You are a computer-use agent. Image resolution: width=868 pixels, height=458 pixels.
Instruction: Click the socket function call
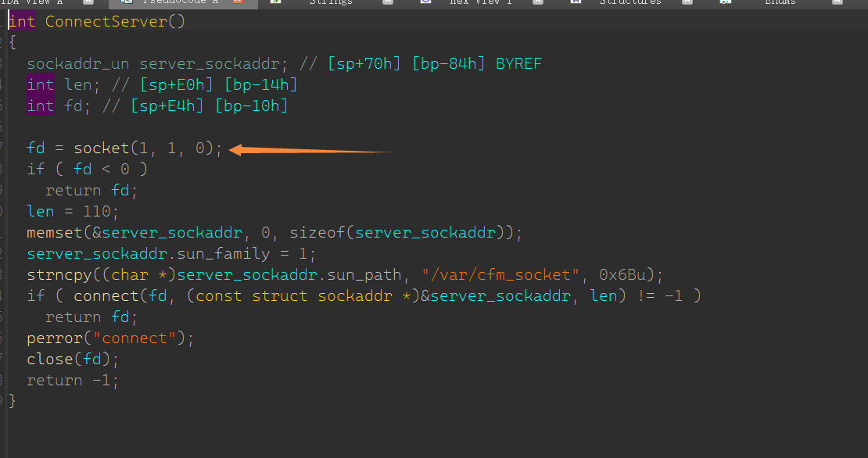(102, 148)
